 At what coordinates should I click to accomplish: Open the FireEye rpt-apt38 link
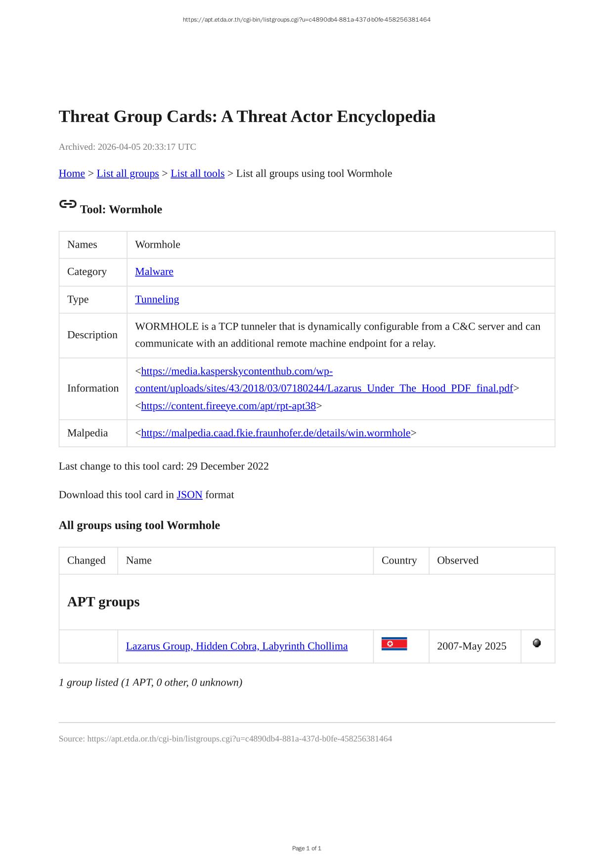[x=228, y=406]
